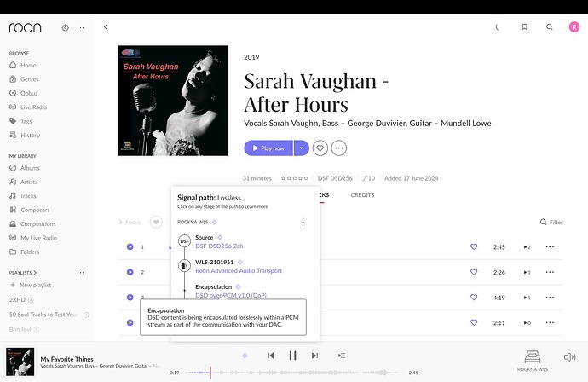588x382 pixels.
Task: Open the track Filter
Action: point(551,223)
